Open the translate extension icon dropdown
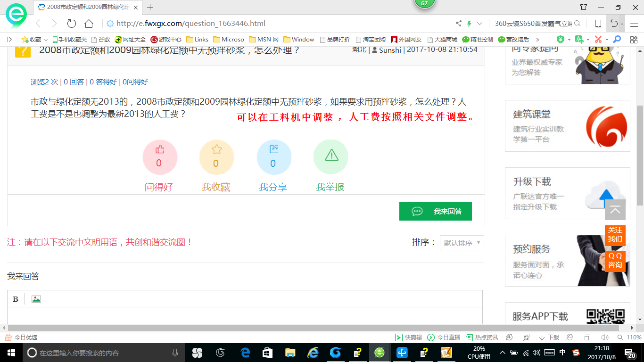This screenshot has width=644, height=362. (x=587, y=40)
